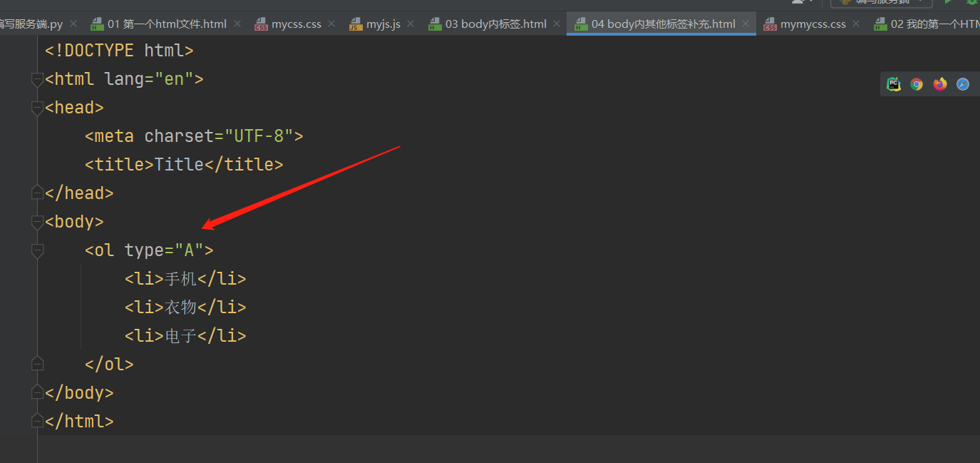The width and height of the screenshot is (980, 463).
Task: Click the closing </html> tag text
Action: tap(79, 421)
